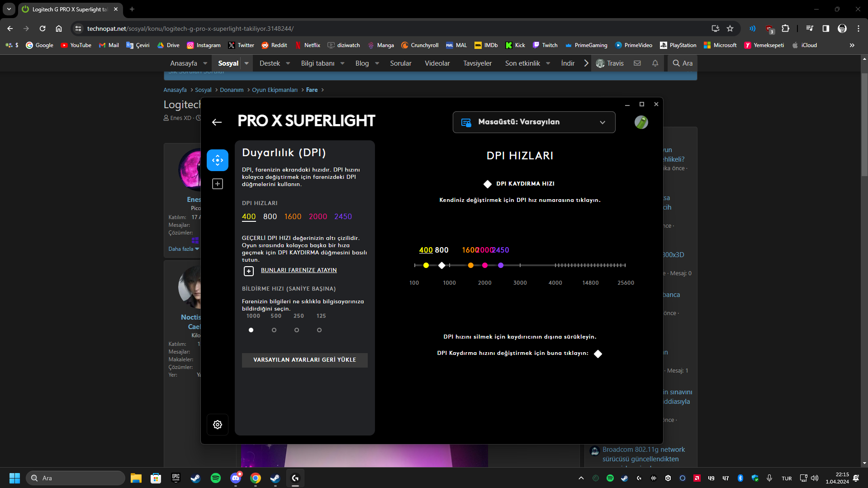Select 125 Hz report rate
This screenshot has height=488, width=868.
point(319,330)
